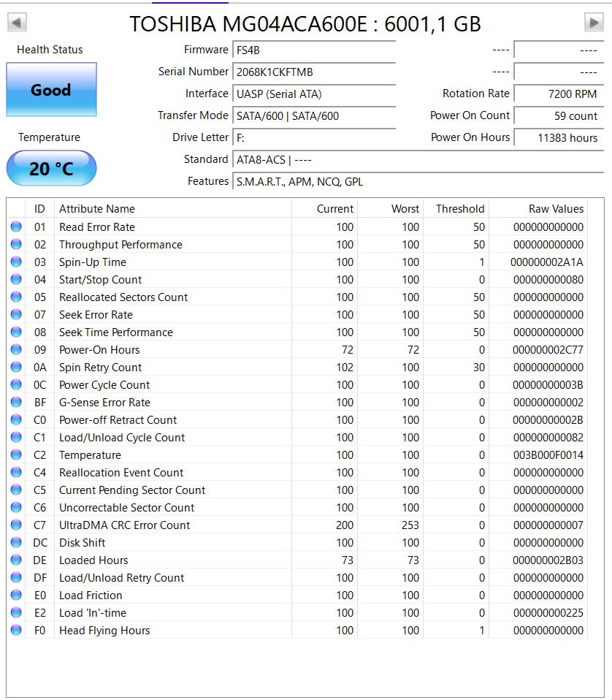Click the Health Status label
Image resolution: width=612 pixels, height=700 pixels.
[50, 50]
